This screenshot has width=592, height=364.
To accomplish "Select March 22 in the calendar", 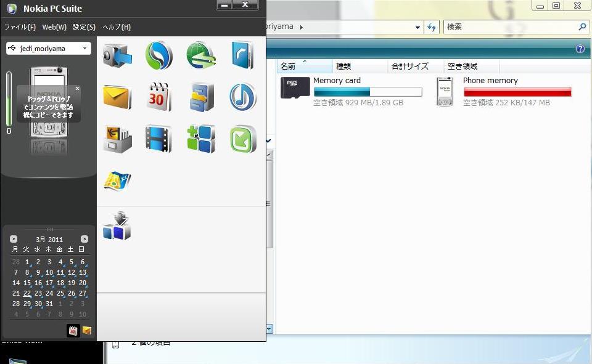I will [27, 293].
